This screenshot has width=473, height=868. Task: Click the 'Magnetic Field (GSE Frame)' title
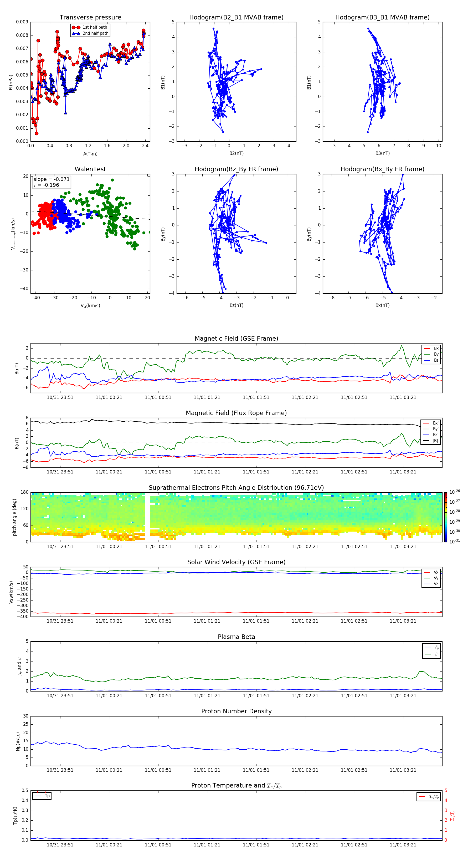[x=236, y=339]
